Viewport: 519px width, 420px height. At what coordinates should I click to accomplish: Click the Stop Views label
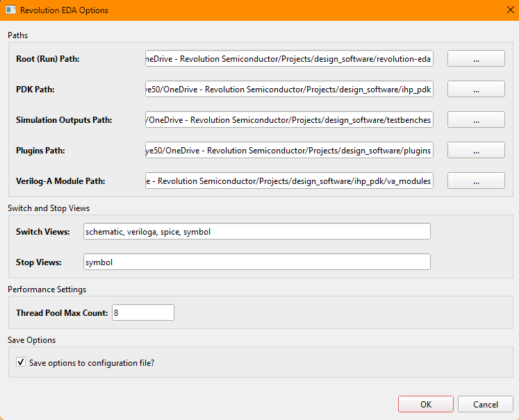tap(39, 262)
